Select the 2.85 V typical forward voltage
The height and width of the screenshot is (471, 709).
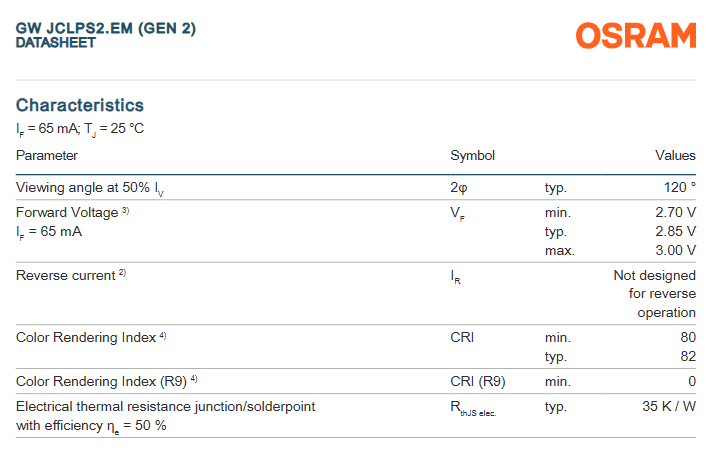674,231
